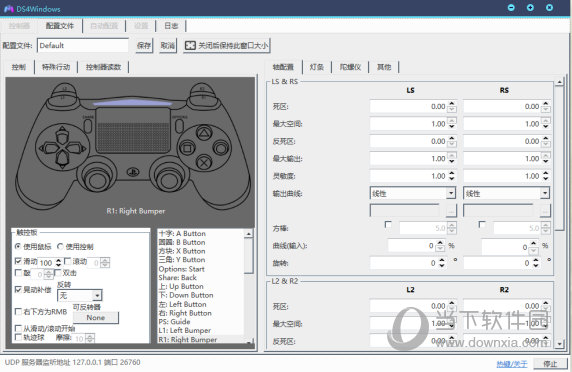Select D-pad Down on the controller diagram
The height and width of the screenshot is (372, 572).
62,160
